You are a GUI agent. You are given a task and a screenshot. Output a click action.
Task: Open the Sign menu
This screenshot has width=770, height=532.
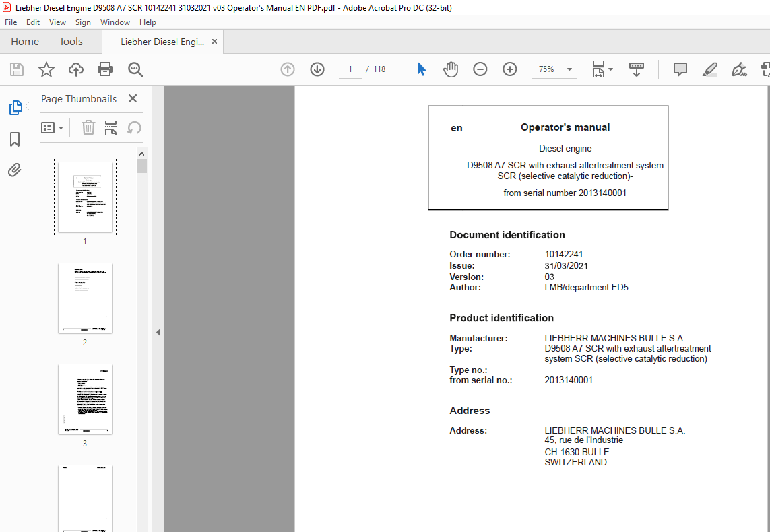83,22
